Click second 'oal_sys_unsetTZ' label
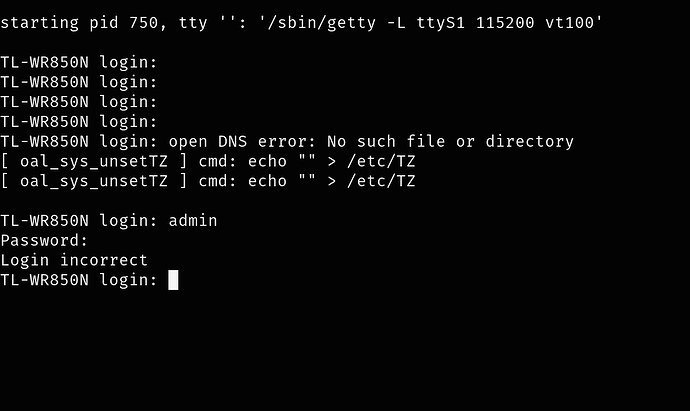The width and height of the screenshot is (690, 411). click(94, 181)
